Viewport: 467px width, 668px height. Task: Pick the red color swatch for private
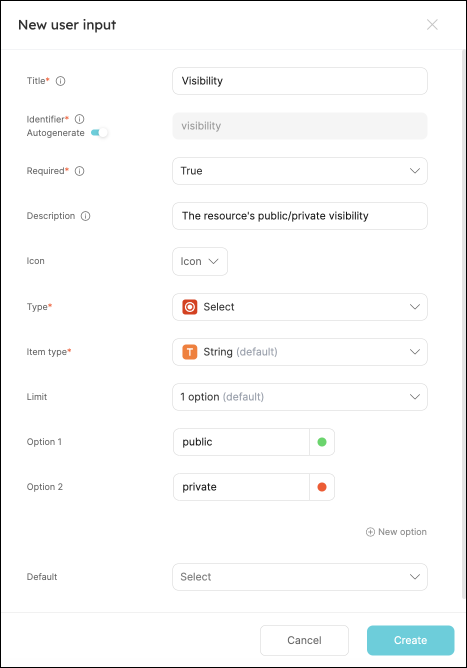click(x=322, y=487)
